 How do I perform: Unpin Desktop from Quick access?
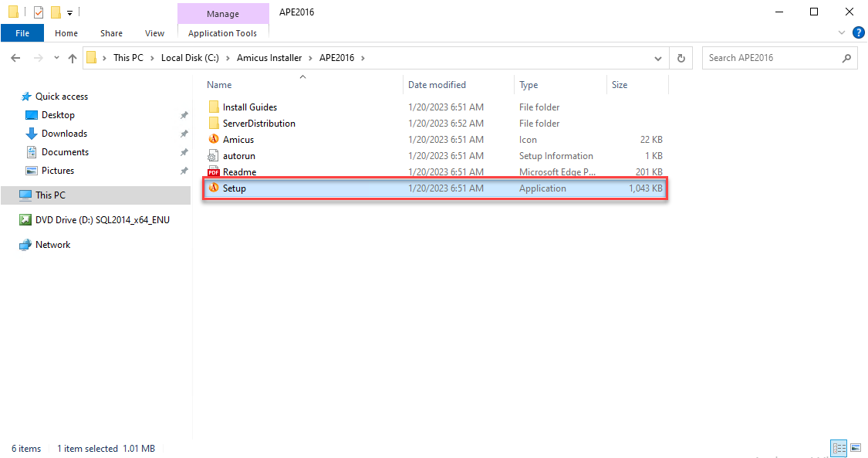point(184,115)
